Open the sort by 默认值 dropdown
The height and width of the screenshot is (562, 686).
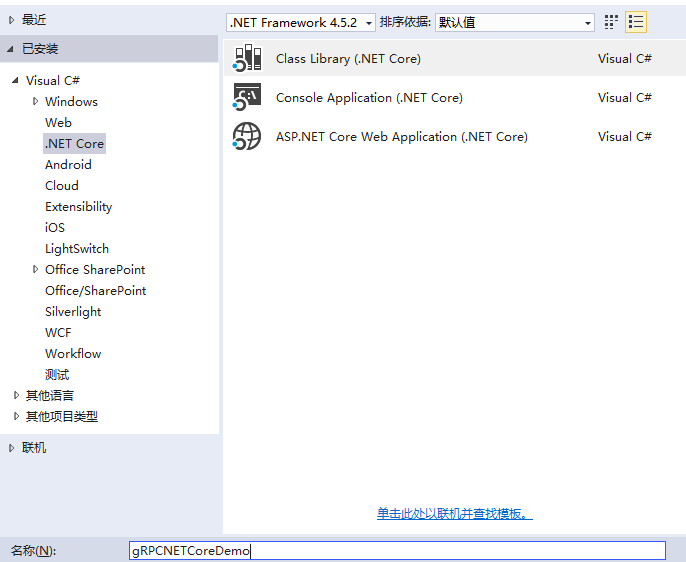click(x=514, y=22)
